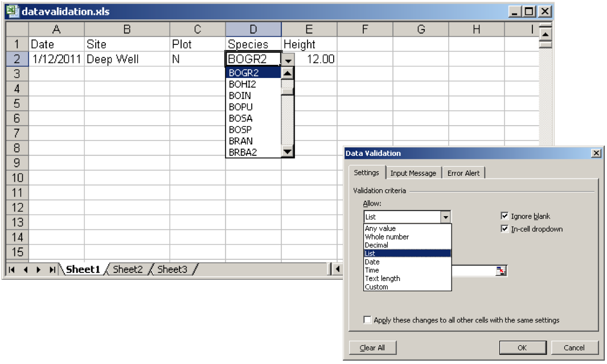Click the up arrow on species list scrollbar
607x364 pixels.
[288, 74]
